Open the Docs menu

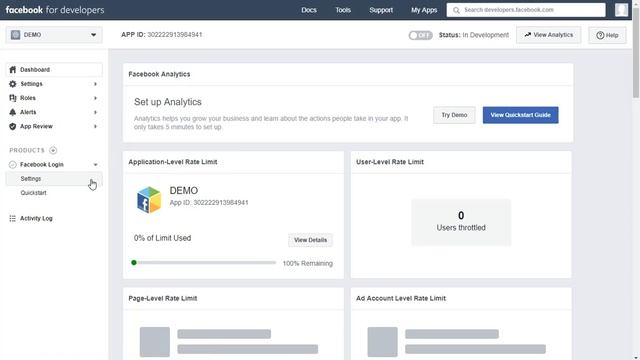point(309,10)
